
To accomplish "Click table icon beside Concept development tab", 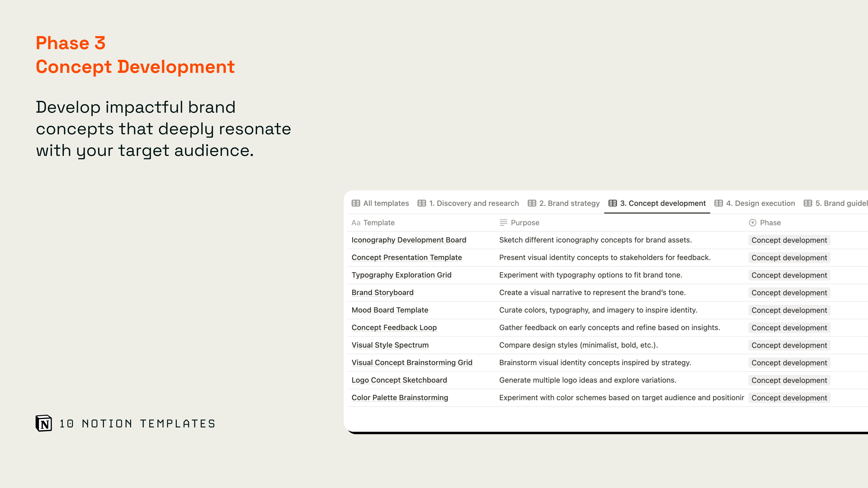I will (613, 203).
